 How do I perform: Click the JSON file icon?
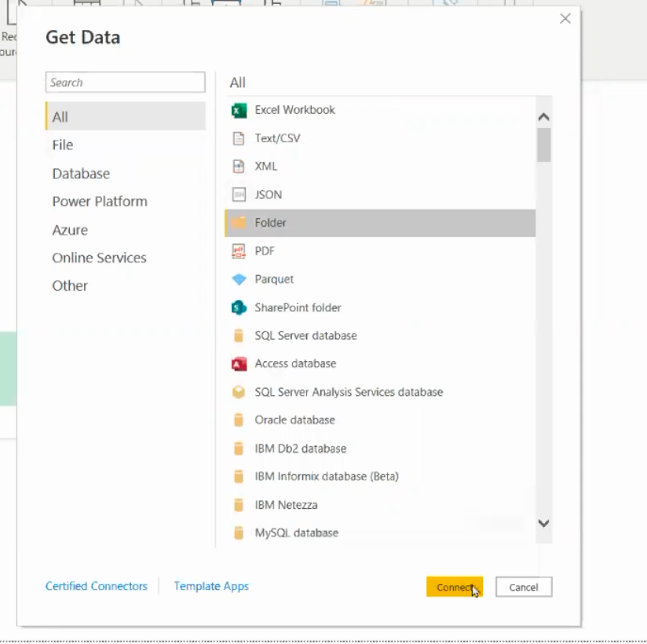coord(239,195)
